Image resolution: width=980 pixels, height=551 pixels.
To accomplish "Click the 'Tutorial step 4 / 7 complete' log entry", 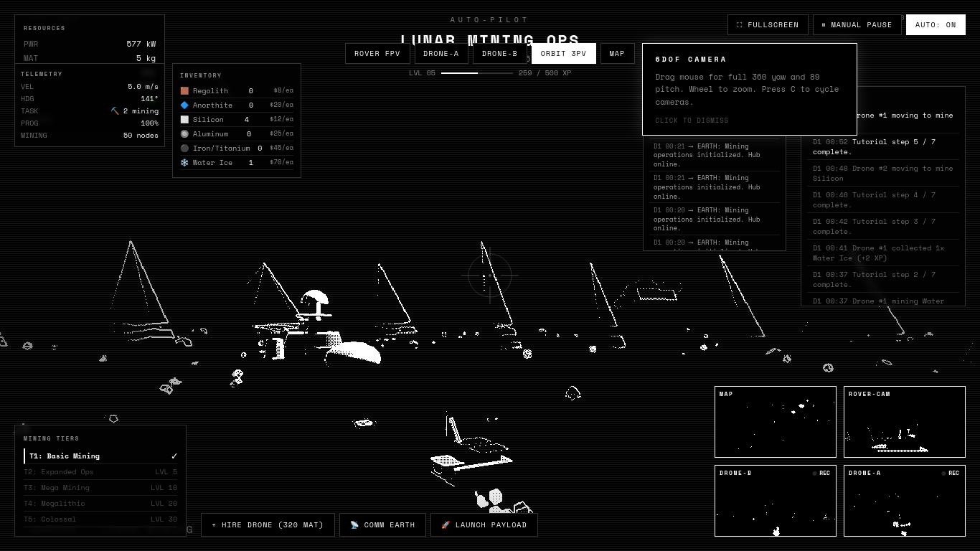I will pyautogui.click(x=883, y=200).
